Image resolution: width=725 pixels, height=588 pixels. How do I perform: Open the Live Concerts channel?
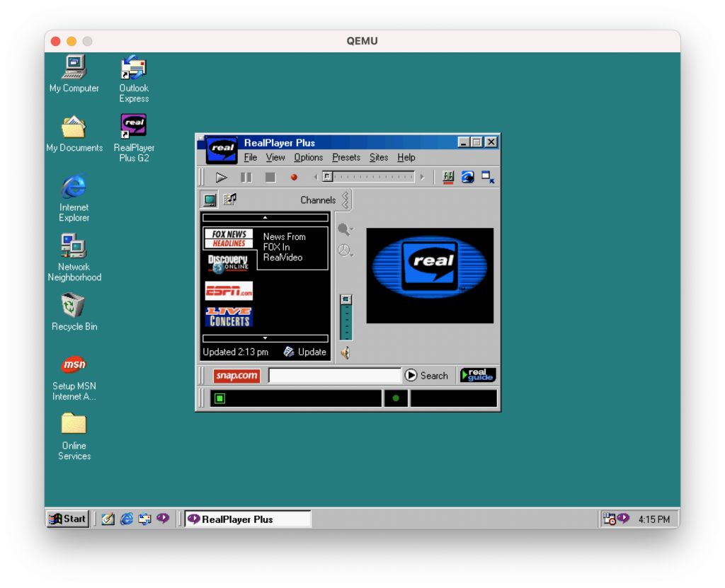[229, 317]
